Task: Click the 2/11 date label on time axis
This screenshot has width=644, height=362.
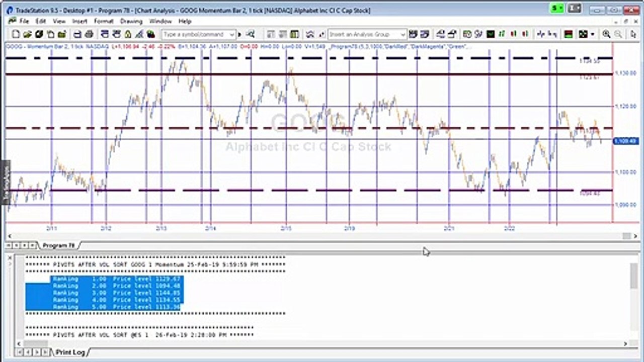Action: click(x=52, y=229)
